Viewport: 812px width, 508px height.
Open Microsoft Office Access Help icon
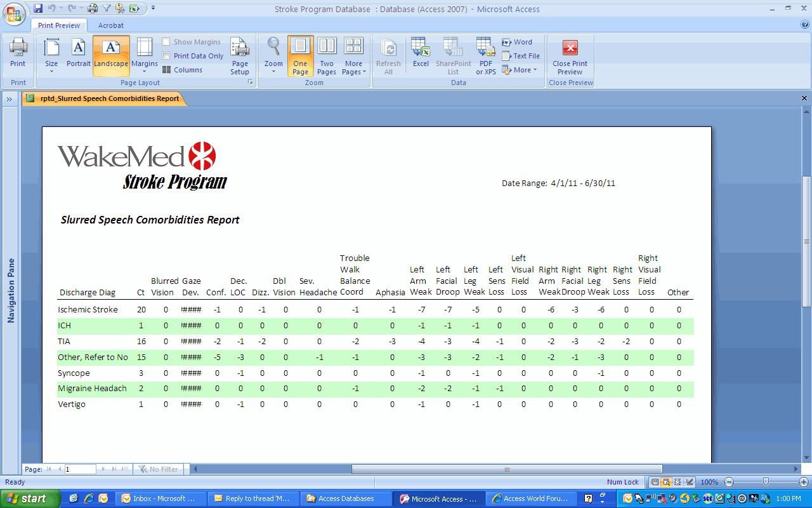[805, 25]
